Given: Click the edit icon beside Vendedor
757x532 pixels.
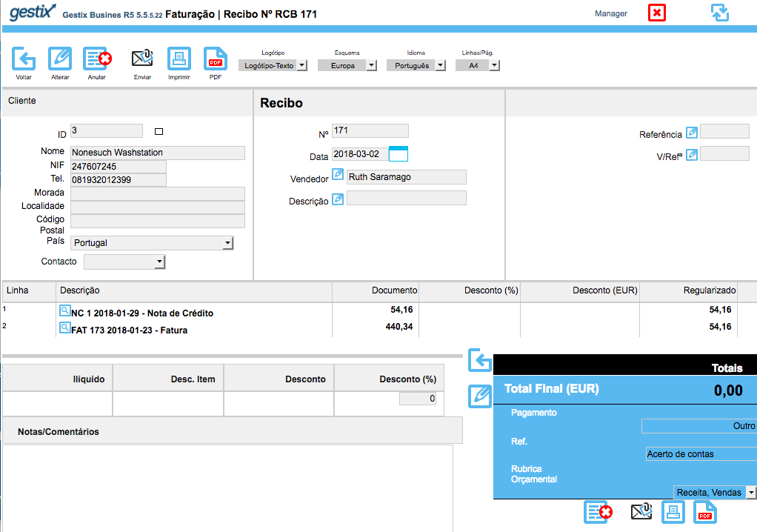Looking at the screenshot, I should [x=338, y=174].
